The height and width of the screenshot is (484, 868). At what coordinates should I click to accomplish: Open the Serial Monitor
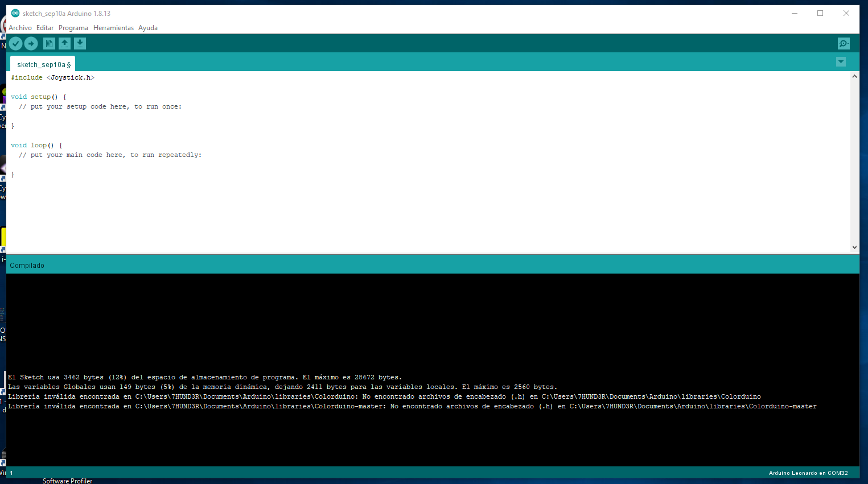(x=844, y=43)
